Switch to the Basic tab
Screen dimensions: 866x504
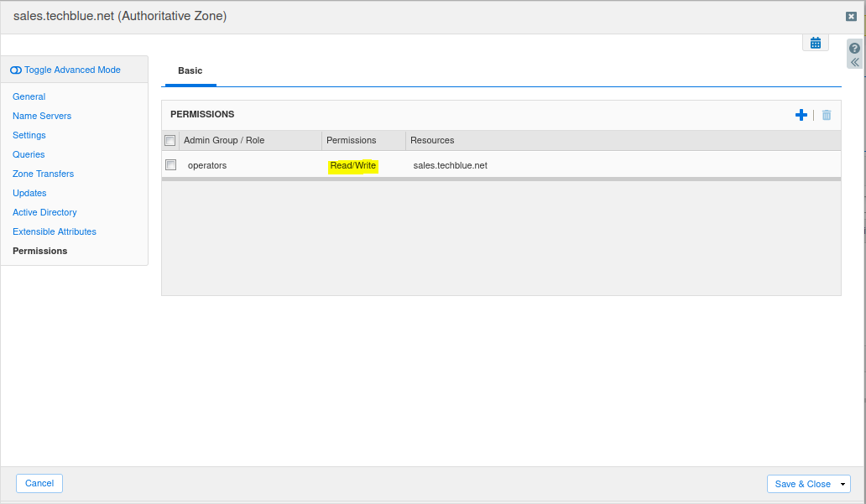[x=190, y=71]
